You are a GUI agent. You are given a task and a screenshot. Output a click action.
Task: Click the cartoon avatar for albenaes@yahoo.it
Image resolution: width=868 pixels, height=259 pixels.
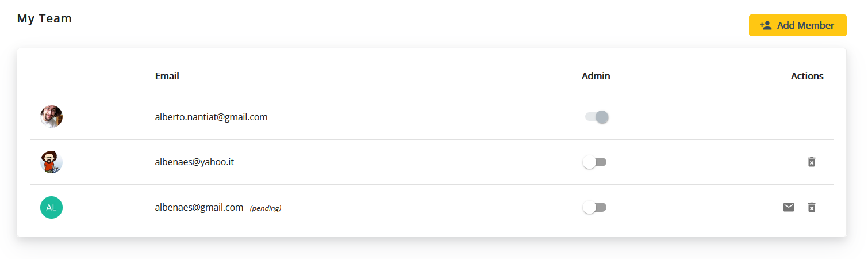(x=51, y=162)
